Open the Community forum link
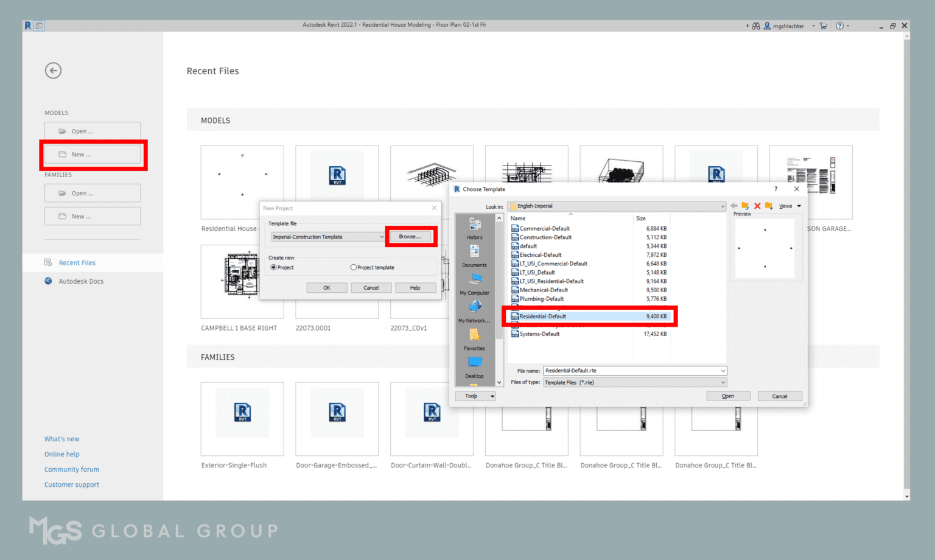The height and width of the screenshot is (560, 935). [71, 469]
